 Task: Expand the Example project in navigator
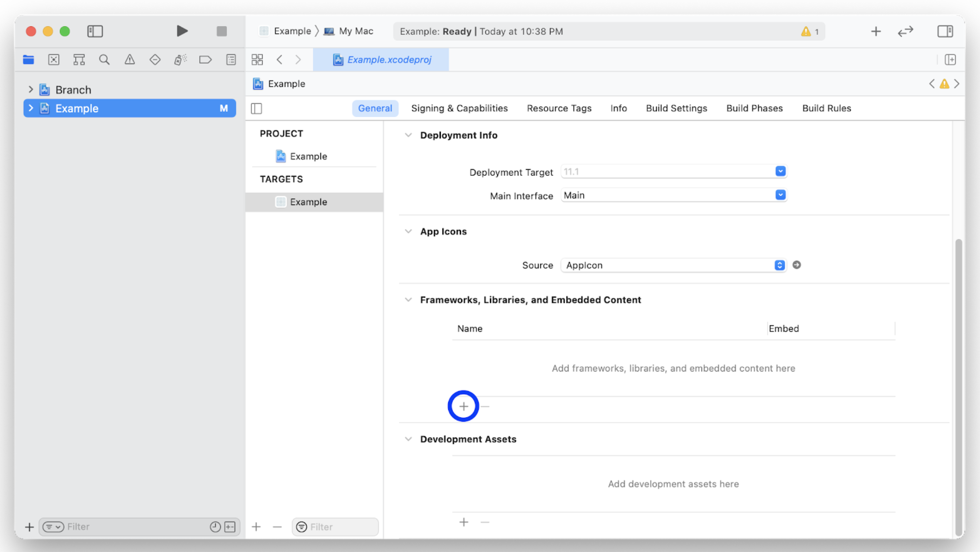31,108
